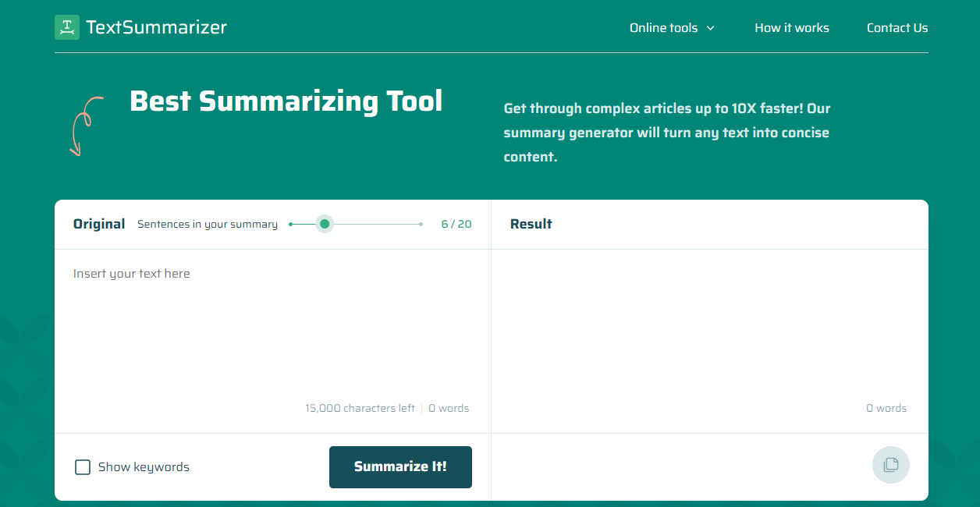Click the 15,000 characters left counter
The image size is (980, 507).
pyautogui.click(x=360, y=408)
